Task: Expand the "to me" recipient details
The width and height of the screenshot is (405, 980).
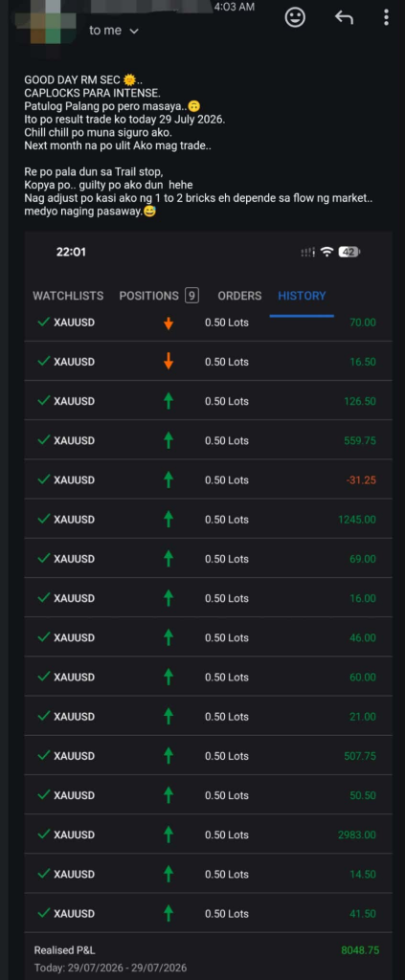Action: coord(114,31)
